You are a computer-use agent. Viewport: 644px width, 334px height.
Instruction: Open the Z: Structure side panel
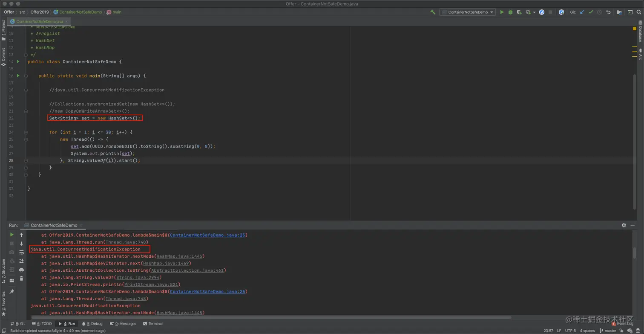click(3, 271)
